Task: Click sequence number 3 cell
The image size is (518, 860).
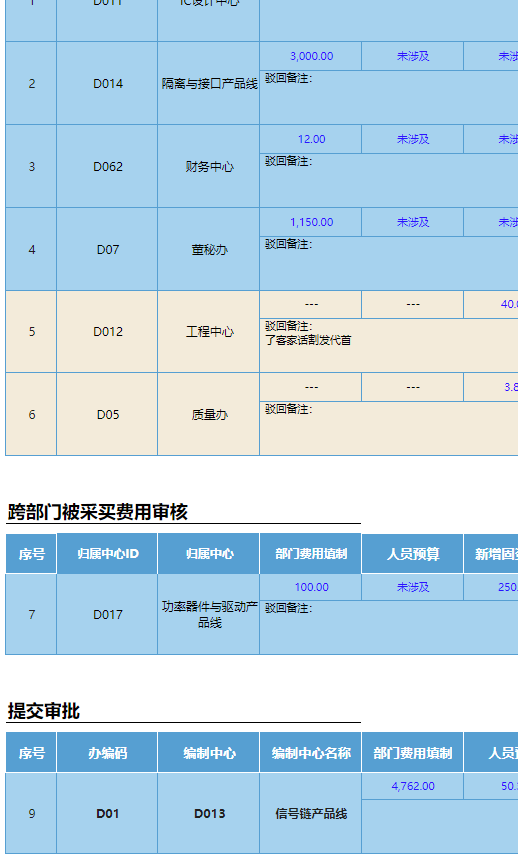Action: coord(31,166)
